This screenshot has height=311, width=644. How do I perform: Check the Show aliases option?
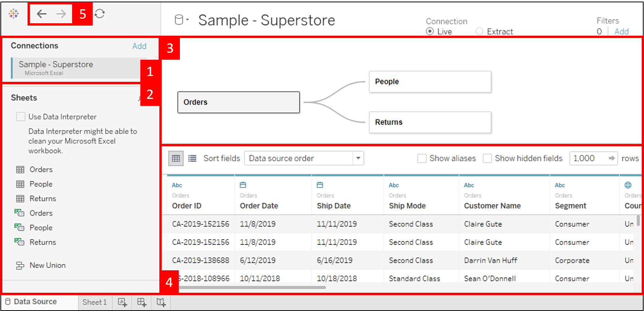(x=422, y=158)
